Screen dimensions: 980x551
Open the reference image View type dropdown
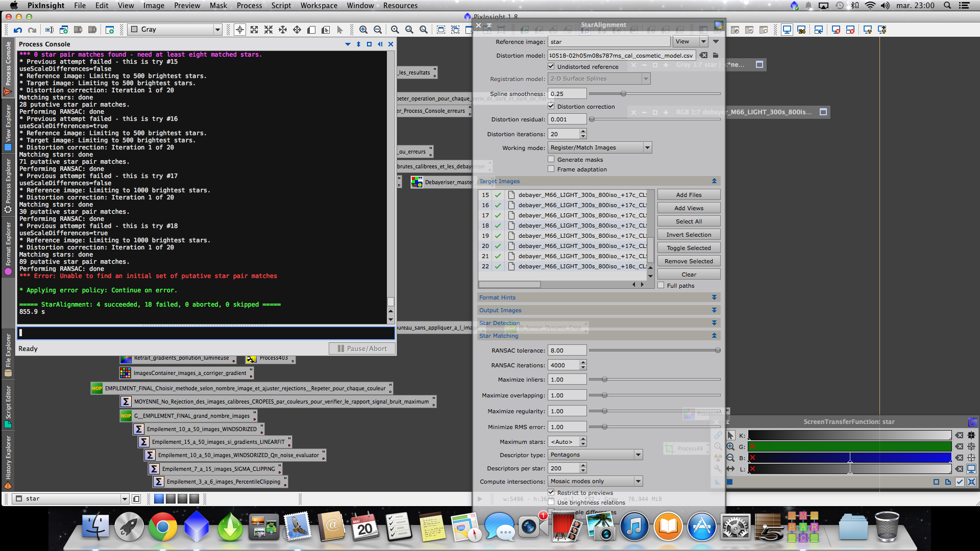691,41
